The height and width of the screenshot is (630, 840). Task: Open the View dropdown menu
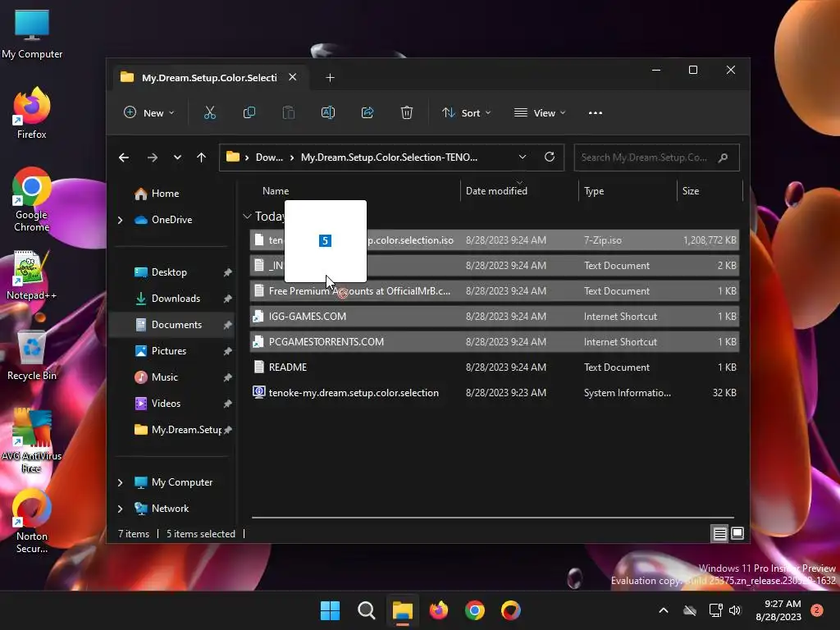click(540, 113)
